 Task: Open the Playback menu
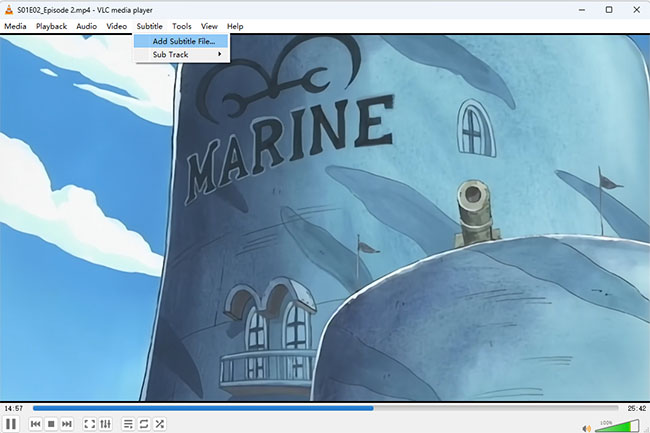(x=51, y=26)
